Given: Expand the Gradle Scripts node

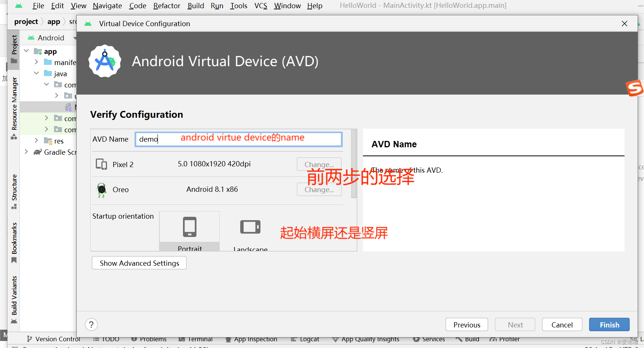Looking at the screenshot, I should (x=26, y=152).
